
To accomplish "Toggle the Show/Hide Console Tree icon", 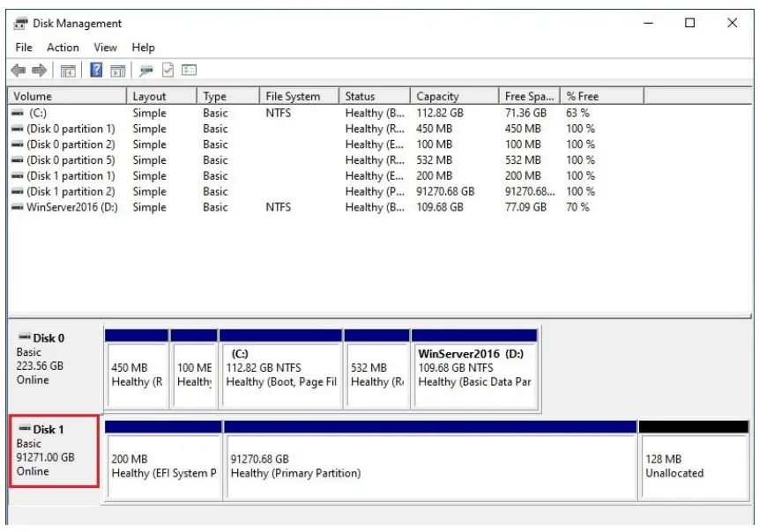I will [68, 70].
